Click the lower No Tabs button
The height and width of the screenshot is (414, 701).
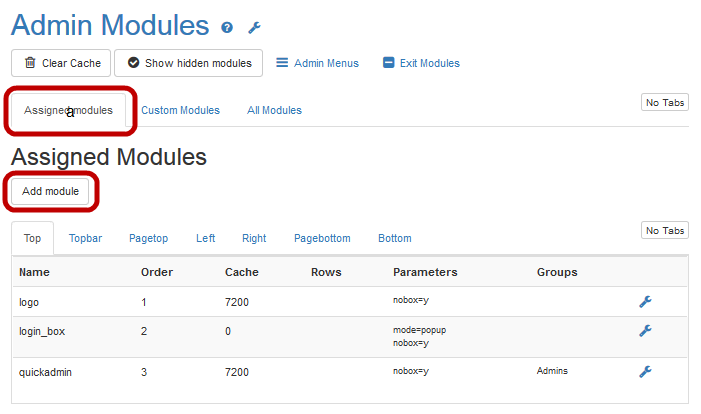click(x=664, y=231)
